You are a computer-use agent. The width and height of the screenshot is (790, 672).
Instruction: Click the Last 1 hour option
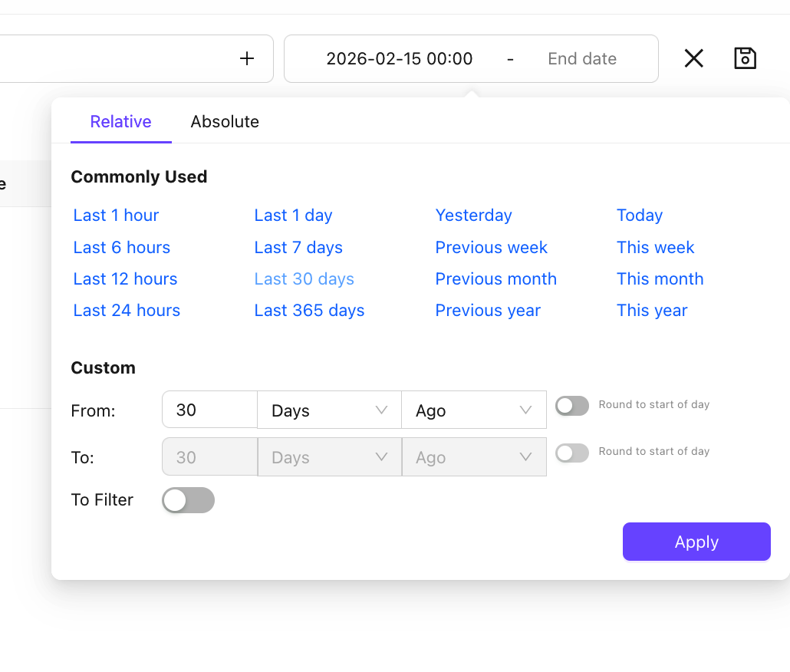tap(116, 216)
